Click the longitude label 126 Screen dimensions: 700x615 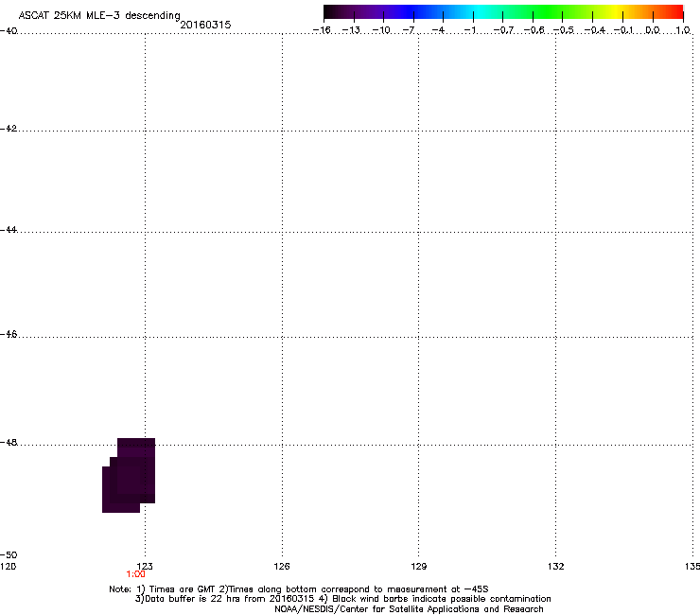(x=282, y=567)
